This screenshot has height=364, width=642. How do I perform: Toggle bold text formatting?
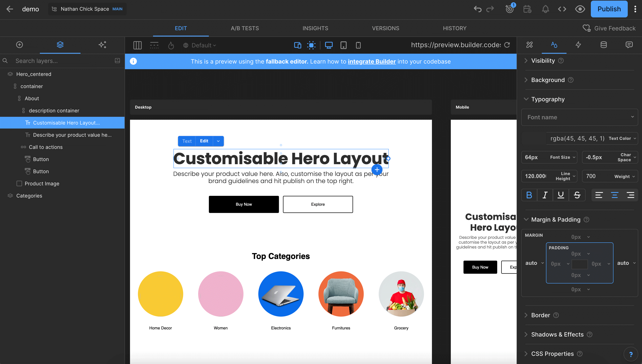(529, 195)
